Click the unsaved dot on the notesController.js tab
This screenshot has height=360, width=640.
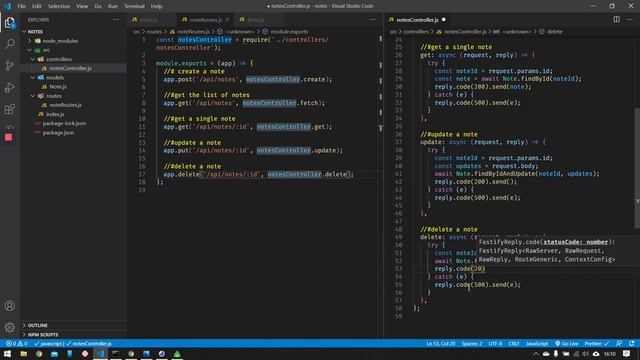coord(444,20)
